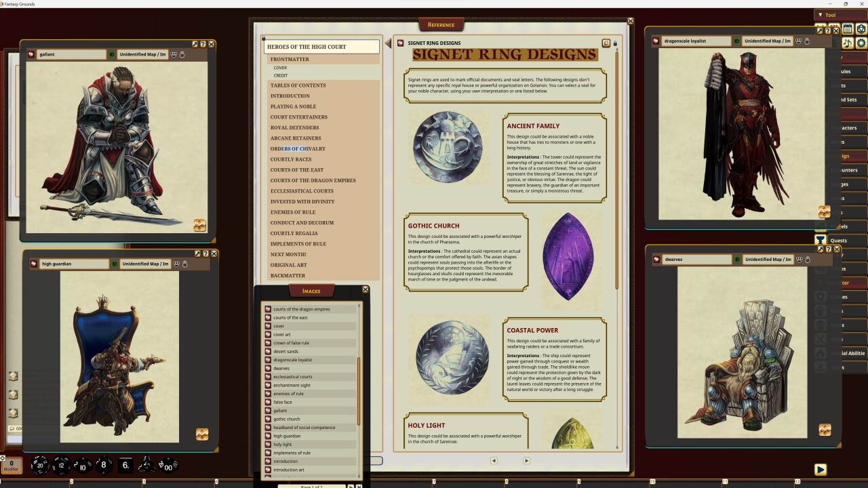Toggle the lock on dragonscale loyalist window

[x=807, y=41]
